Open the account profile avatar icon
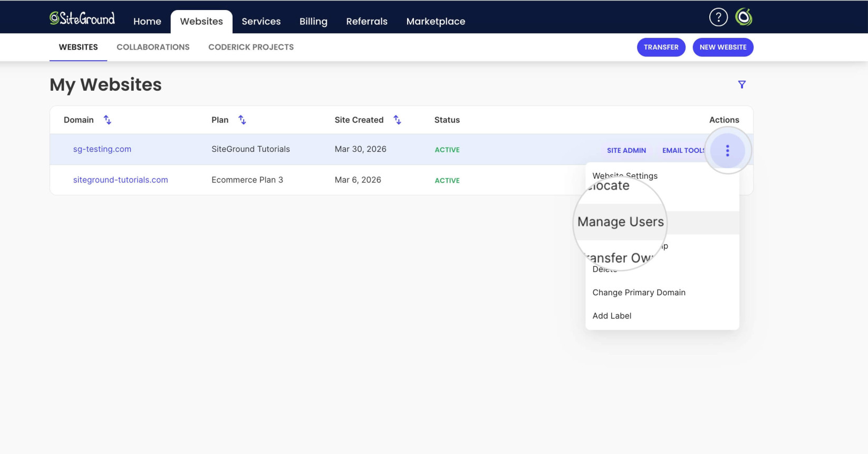This screenshot has height=454, width=868. pyautogui.click(x=744, y=17)
